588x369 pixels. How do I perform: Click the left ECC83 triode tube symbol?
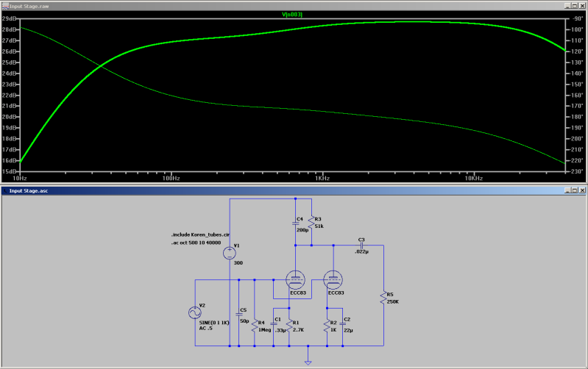click(296, 280)
